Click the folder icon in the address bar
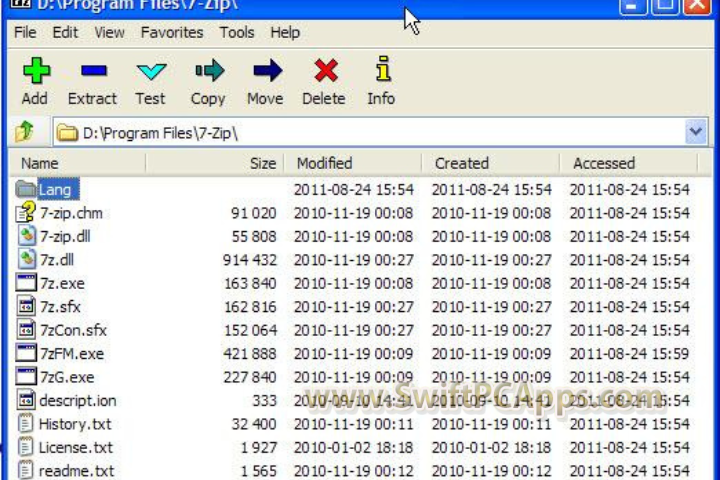The width and height of the screenshot is (720, 480). click(x=67, y=133)
